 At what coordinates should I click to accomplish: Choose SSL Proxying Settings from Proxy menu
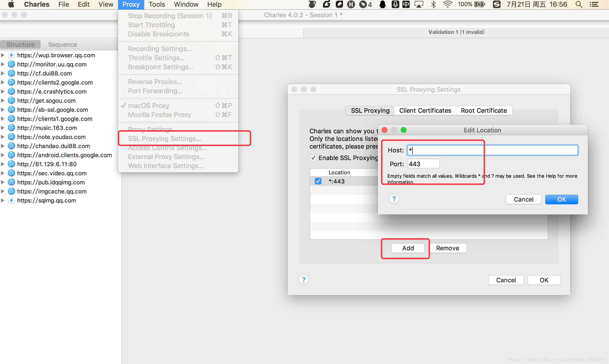pyautogui.click(x=178, y=139)
